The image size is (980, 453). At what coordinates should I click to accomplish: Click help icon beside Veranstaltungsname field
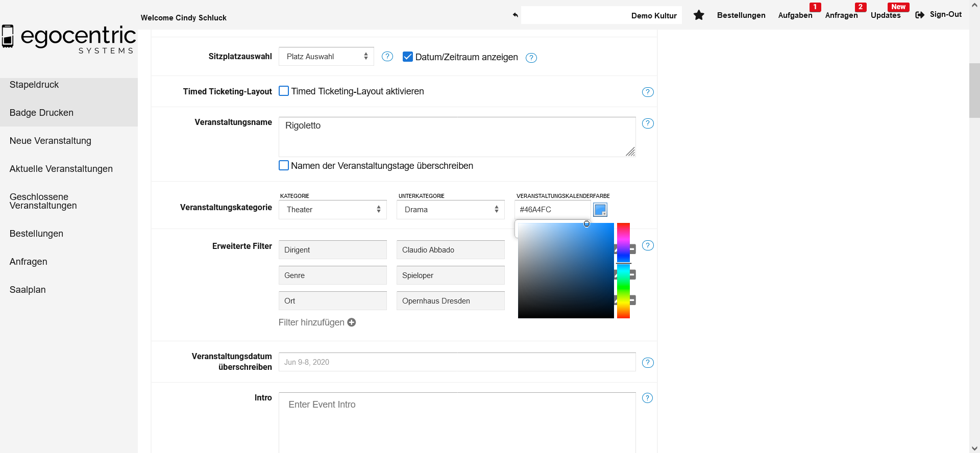[x=647, y=123]
